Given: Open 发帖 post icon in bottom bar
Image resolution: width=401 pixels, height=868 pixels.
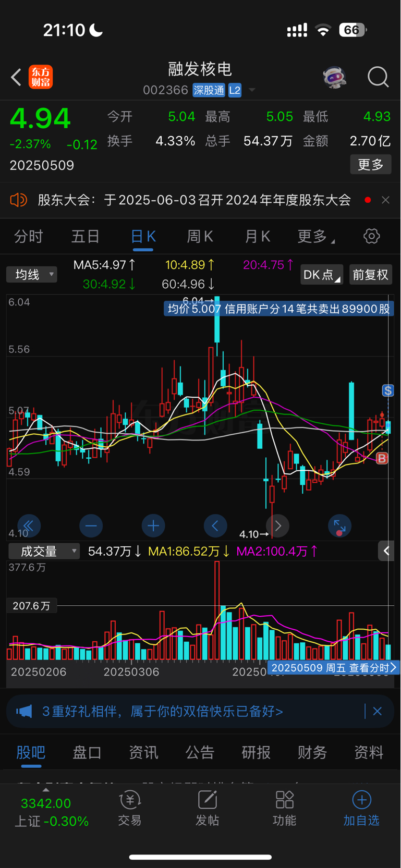Looking at the screenshot, I should (x=207, y=809).
